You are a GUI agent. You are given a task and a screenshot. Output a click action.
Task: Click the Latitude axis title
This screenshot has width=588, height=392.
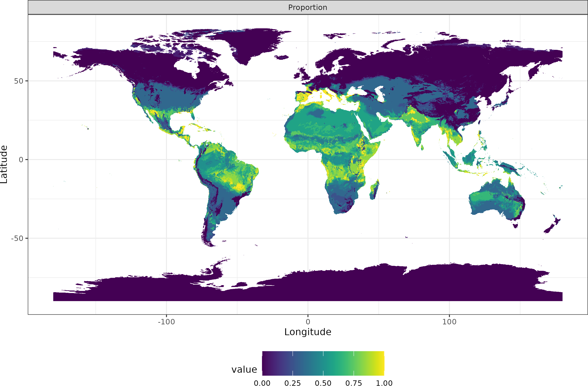4,164
